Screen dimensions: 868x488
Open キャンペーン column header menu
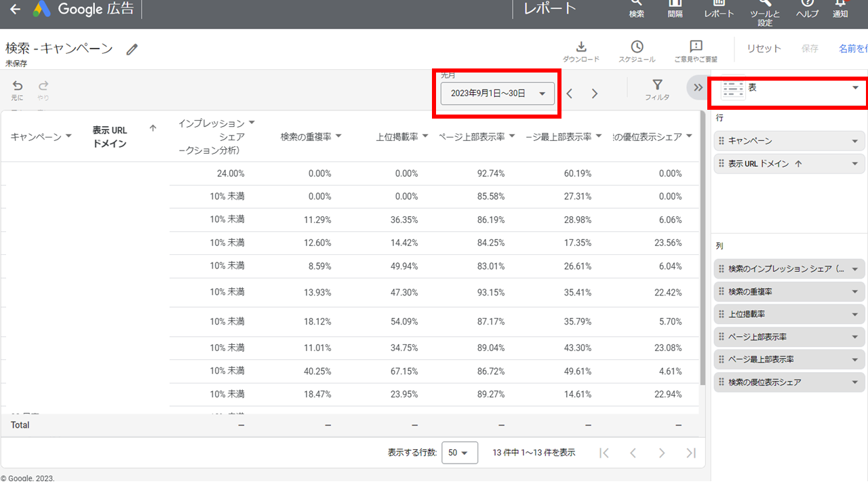tap(68, 136)
